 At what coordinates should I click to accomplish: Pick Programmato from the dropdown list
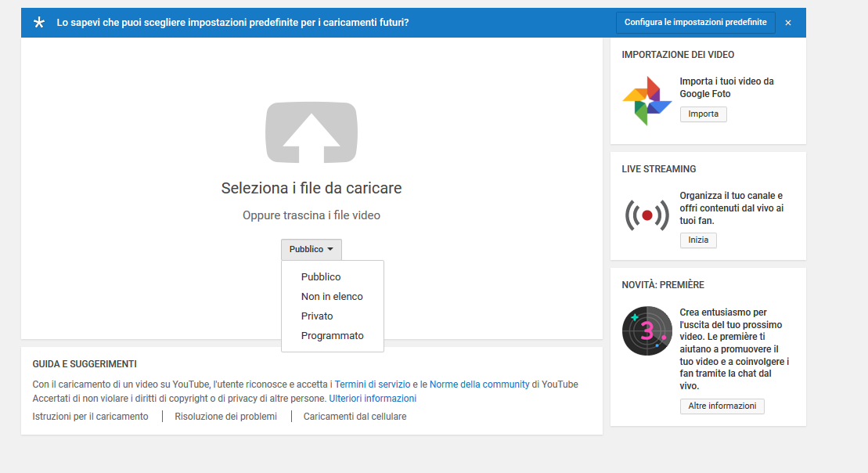click(x=332, y=336)
